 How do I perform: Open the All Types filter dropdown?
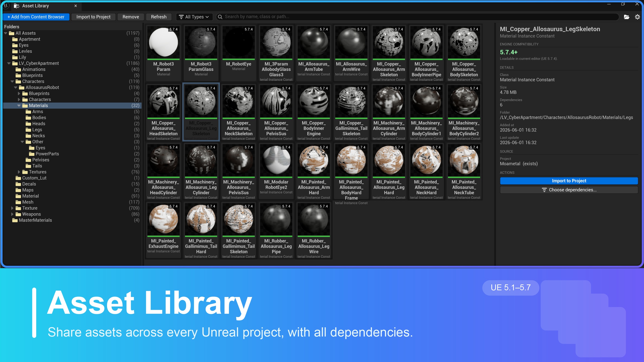coord(194,17)
